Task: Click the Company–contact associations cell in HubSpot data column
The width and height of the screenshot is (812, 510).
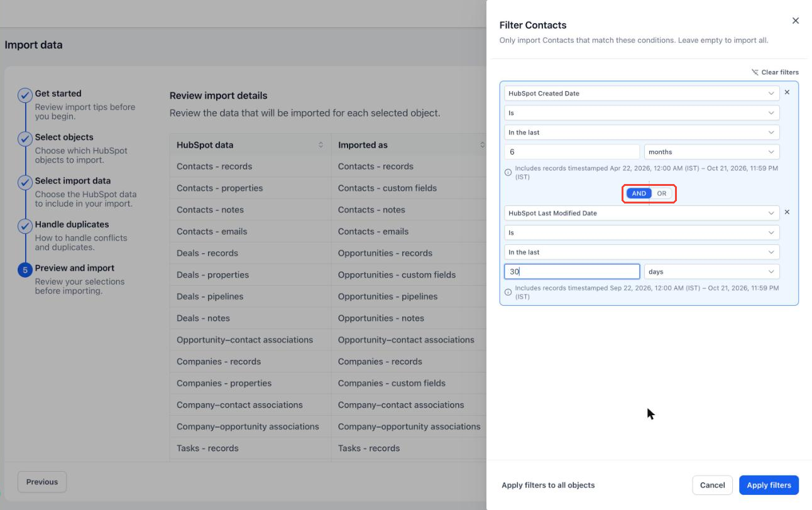Action: (x=250, y=405)
